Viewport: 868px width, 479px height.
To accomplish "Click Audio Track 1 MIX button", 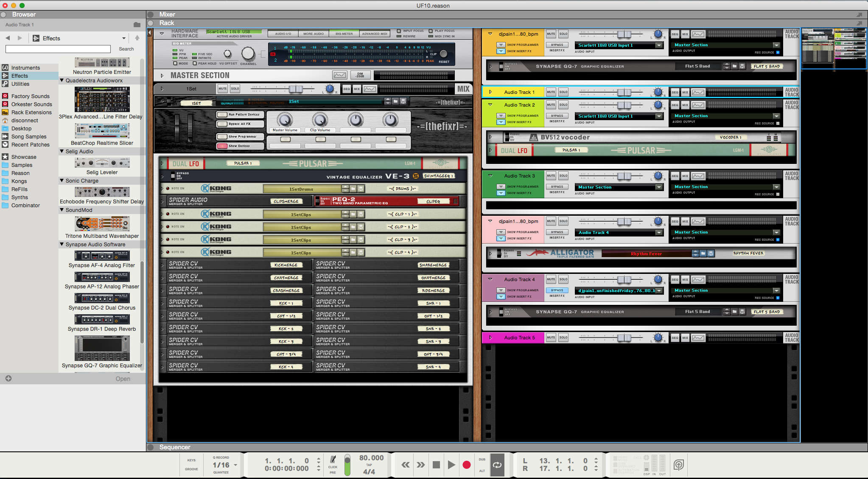I will pos(685,92).
